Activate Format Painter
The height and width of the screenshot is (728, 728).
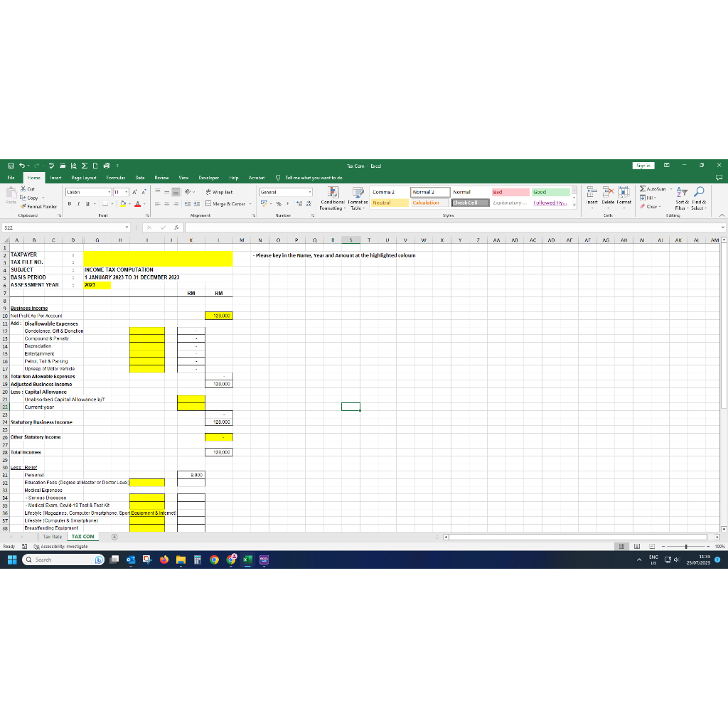[38, 206]
